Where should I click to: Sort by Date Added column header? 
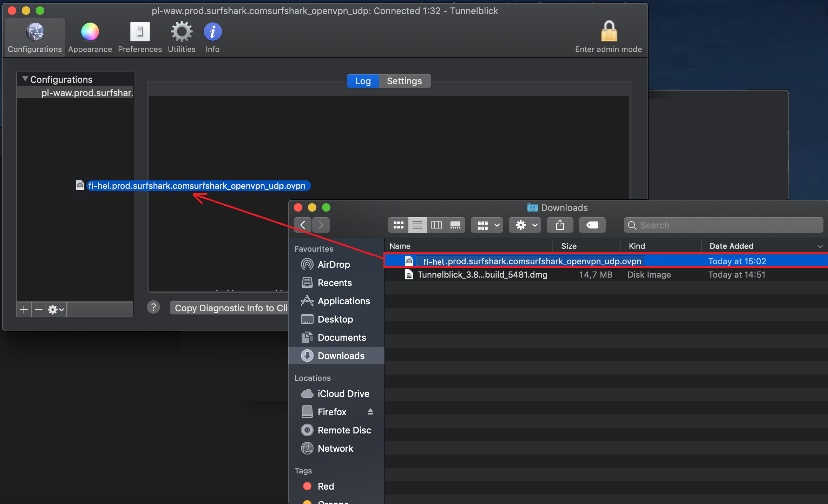[765, 246]
